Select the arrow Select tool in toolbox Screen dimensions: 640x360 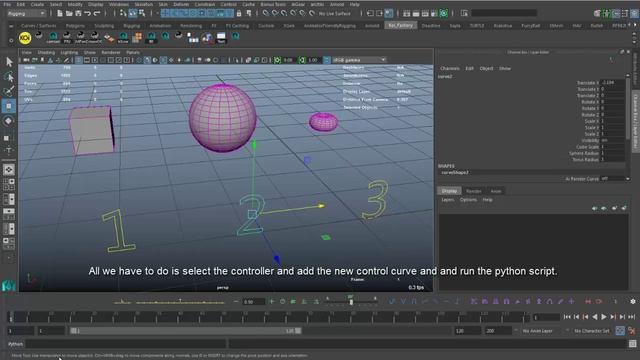click(x=9, y=62)
